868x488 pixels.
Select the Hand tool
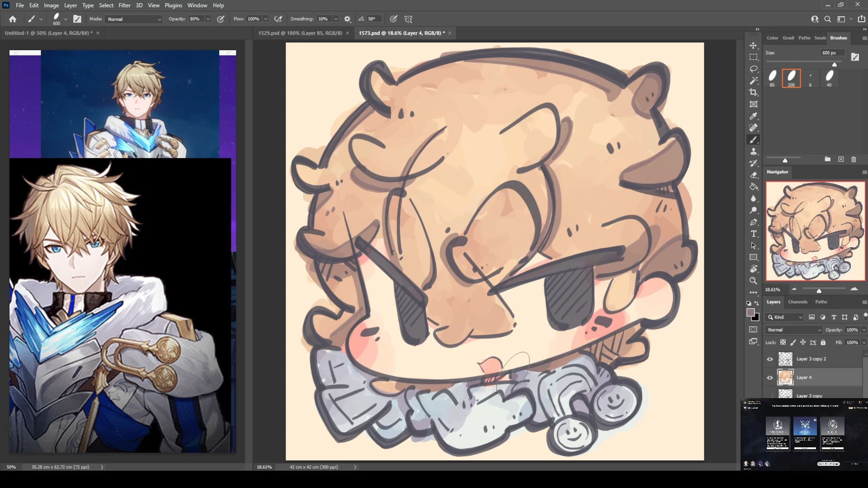[x=753, y=269]
